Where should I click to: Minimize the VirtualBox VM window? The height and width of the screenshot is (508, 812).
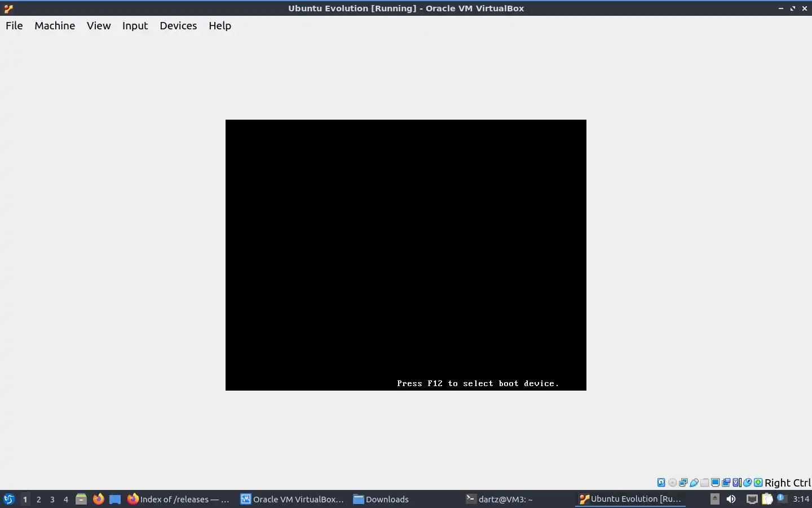(x=781, y=8)
